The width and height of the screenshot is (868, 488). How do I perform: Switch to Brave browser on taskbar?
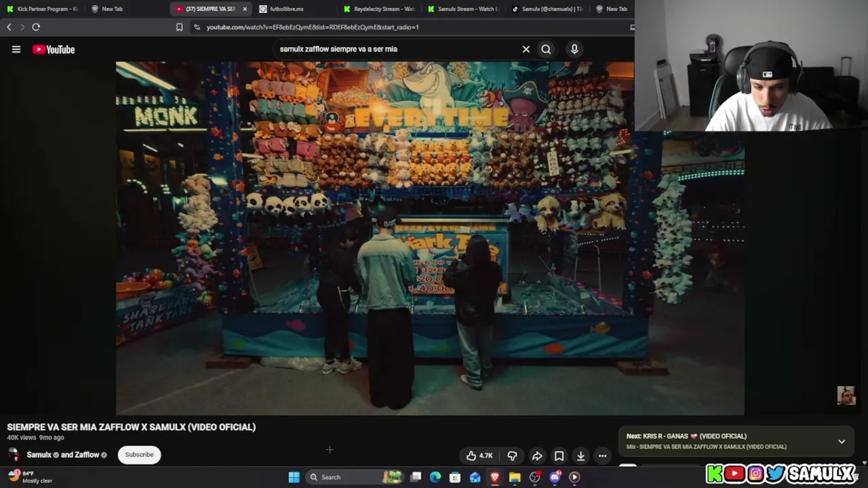click(x=494, y=477)
